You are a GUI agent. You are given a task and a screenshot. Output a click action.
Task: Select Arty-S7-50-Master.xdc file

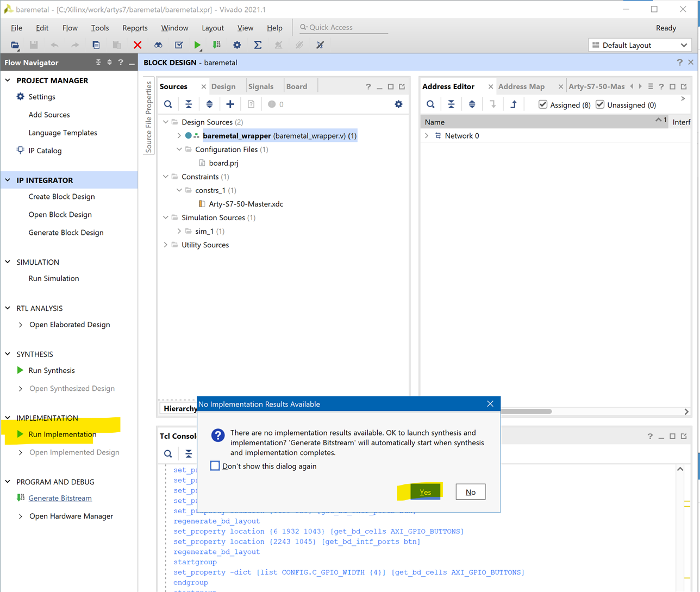(x=246, y=204)
